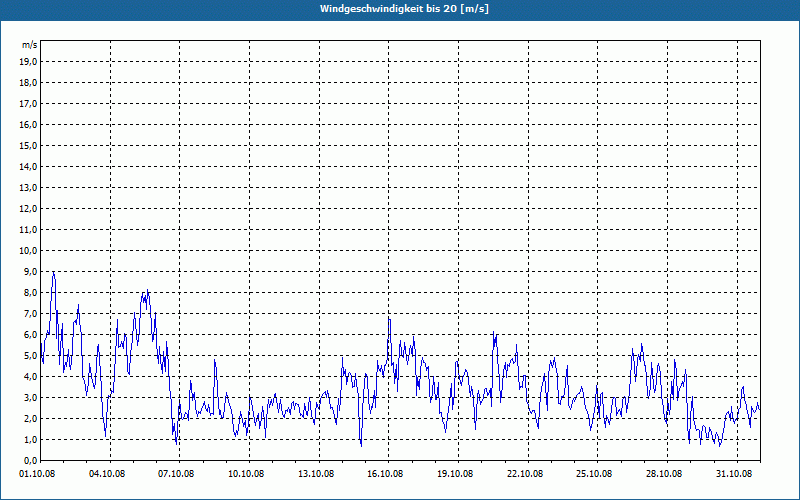This screenshot has width=800, height=500.
Task: Click the chart title 'Windgeschwindigkeit bis 20 [m/s]'
Action: coord(404,9)
